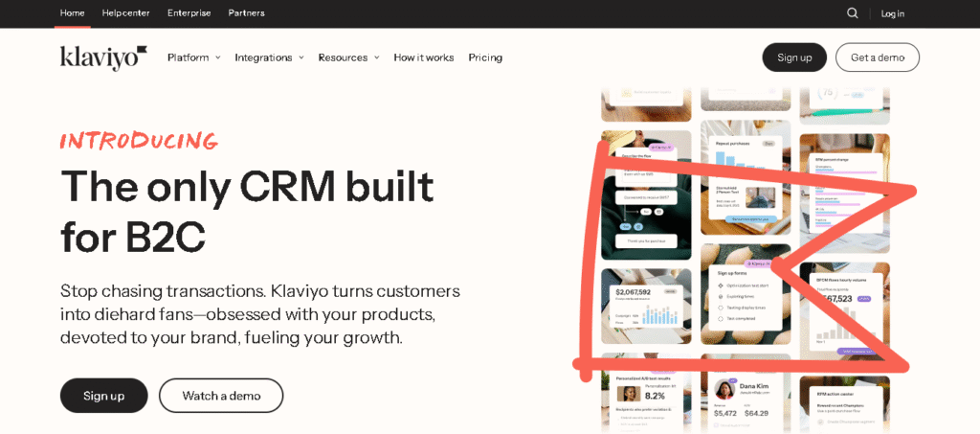Viewport: 980px width, 434px height.
Task: Click the Klaviyo logo
Action: pos(103,57)
